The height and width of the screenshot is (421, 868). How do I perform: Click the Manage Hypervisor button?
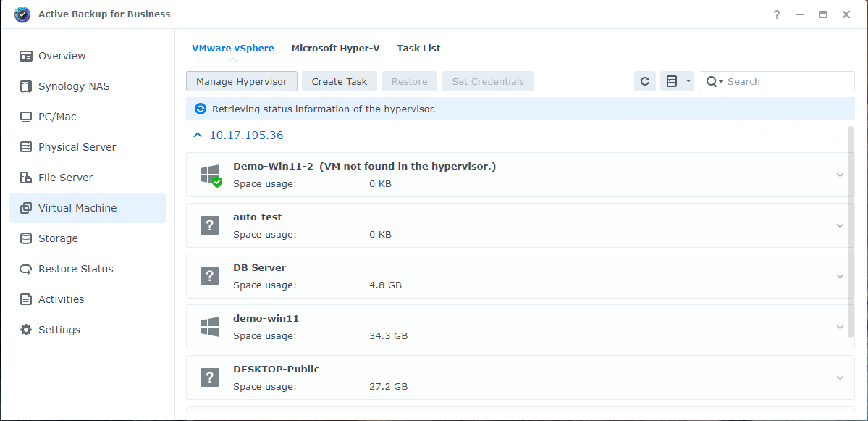click(x=241, y=81)
